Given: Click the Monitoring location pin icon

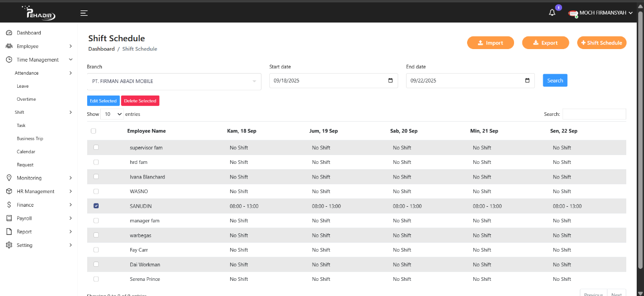Looking at the screenshot, I should coord(9,178).
